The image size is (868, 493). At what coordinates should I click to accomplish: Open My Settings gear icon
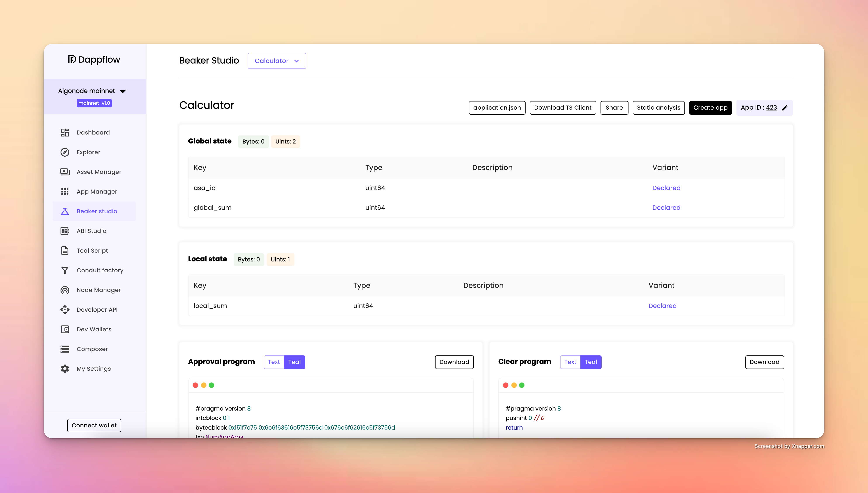(x=65, y=369)
